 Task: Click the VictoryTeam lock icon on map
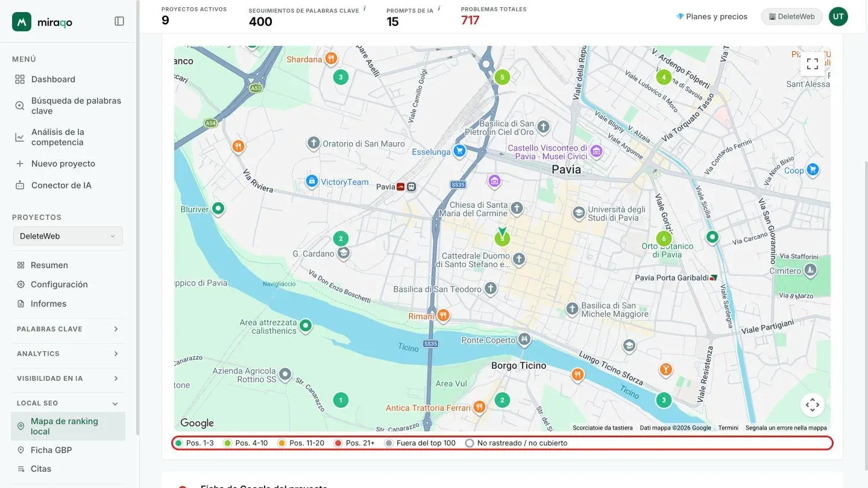tap(312, 181)
